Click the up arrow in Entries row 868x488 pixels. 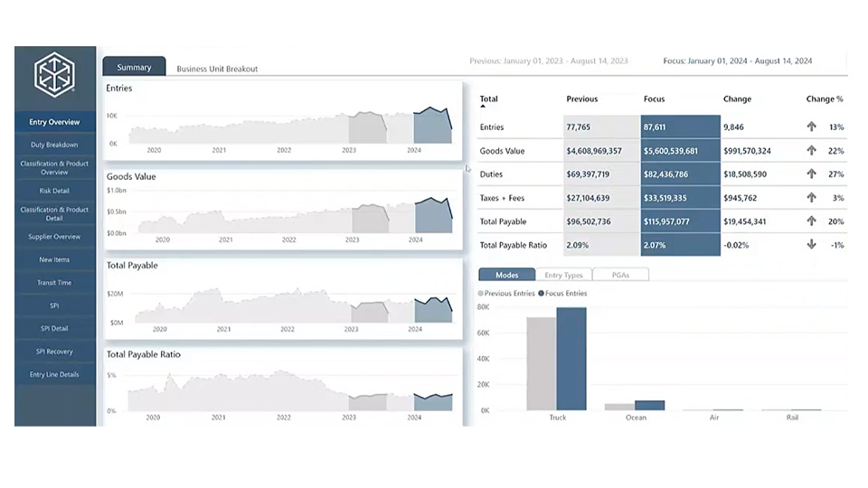[811, 127]
